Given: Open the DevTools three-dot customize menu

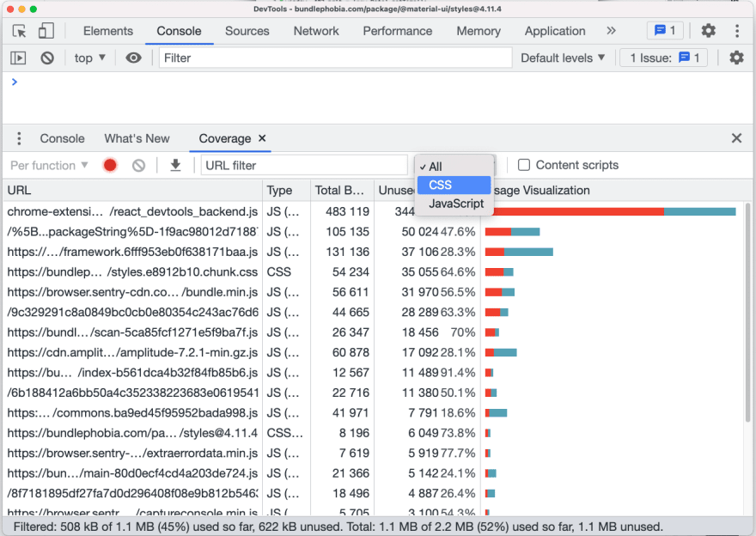Looking at the screenshot, I should [737, 31].
